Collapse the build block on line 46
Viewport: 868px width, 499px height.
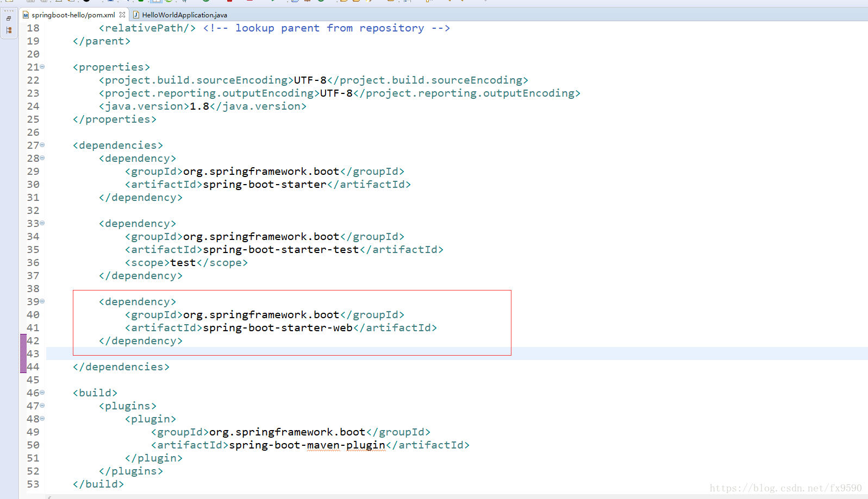[42, 393]
